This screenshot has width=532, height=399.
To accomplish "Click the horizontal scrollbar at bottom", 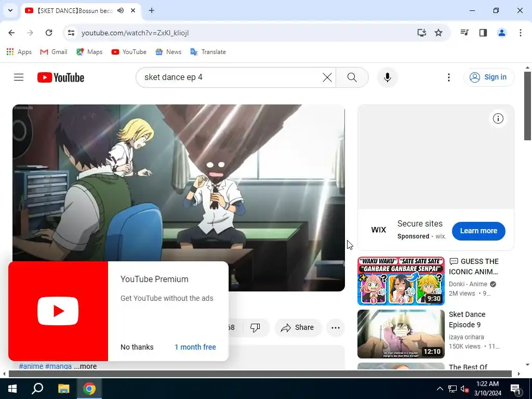I will point(260,374).
